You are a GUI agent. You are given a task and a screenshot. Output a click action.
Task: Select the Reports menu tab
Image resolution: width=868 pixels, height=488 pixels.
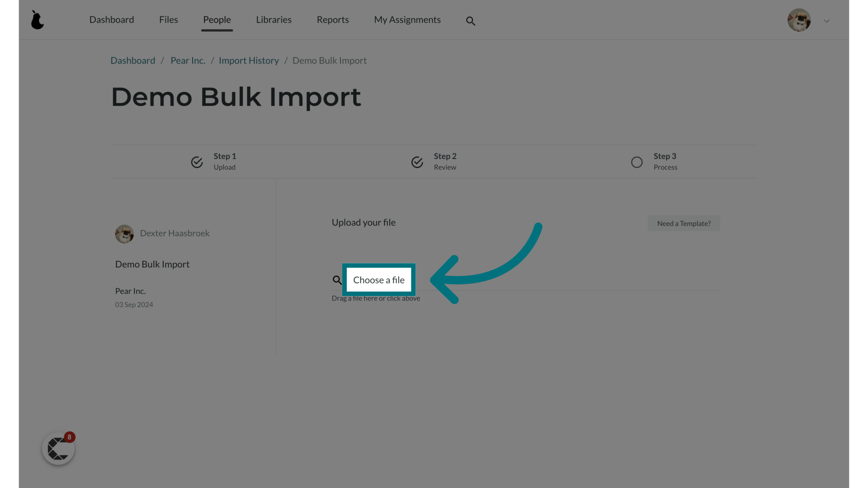coord(333,19)
